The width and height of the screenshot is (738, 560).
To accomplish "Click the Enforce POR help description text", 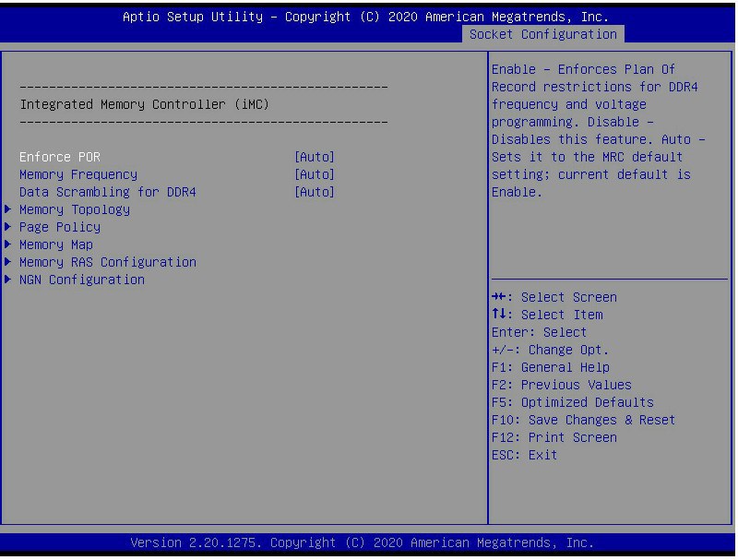I will (598, 131).
